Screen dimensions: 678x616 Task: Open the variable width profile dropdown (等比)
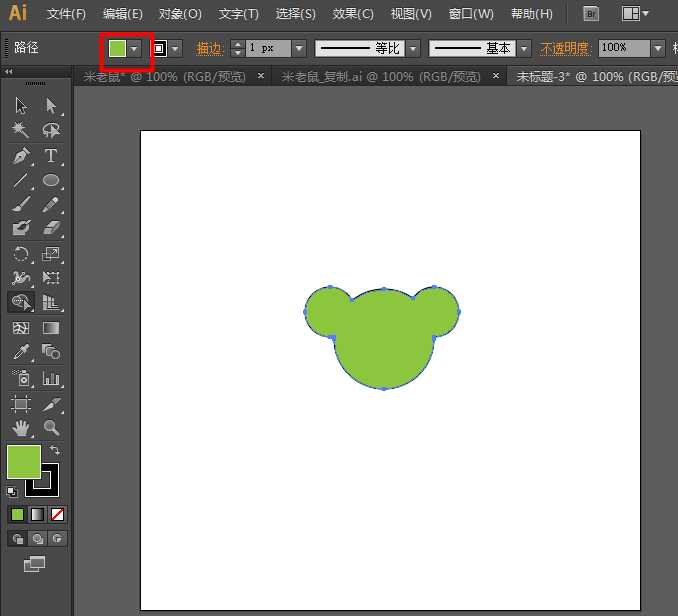tap(413, 48)
